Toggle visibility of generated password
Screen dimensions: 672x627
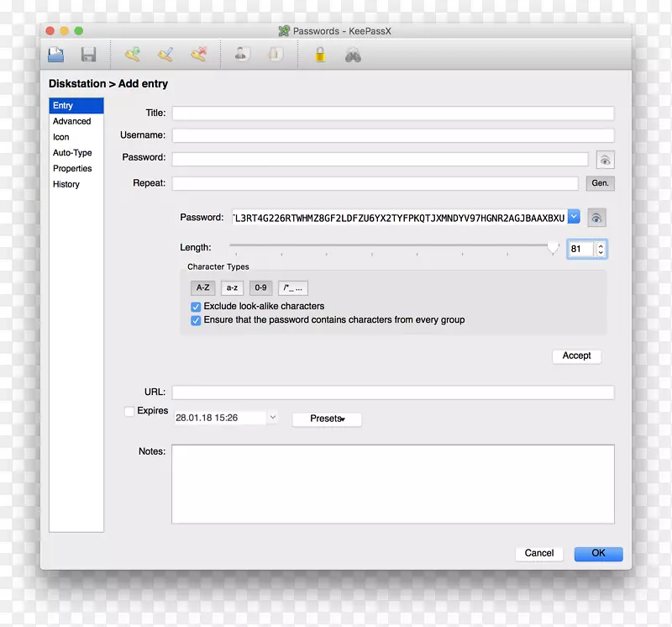[x=596, y=218]
